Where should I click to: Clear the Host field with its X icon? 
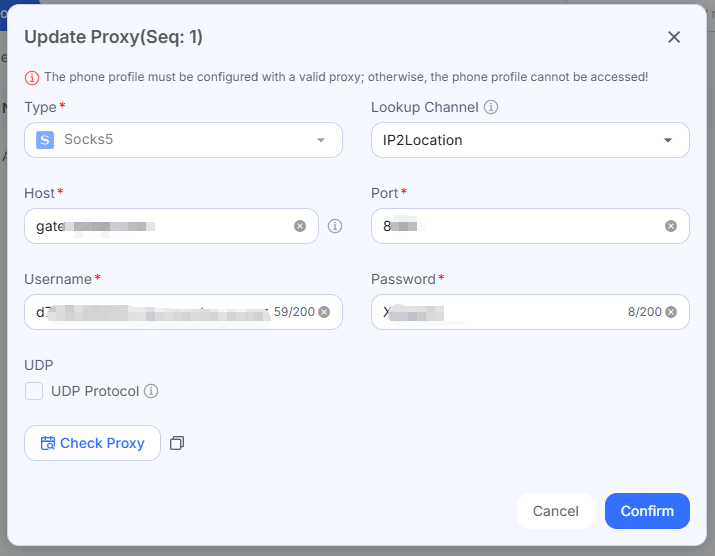(300, 226)
